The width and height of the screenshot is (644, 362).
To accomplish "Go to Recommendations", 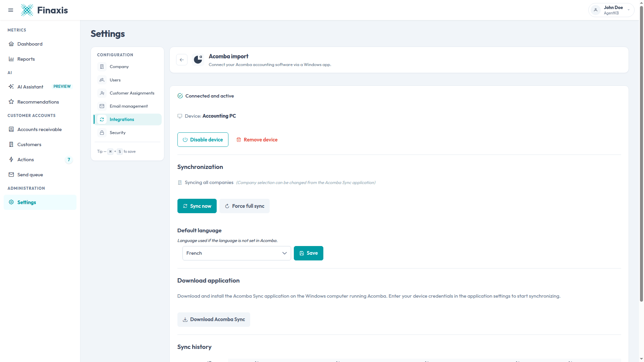I will (40, 102).
